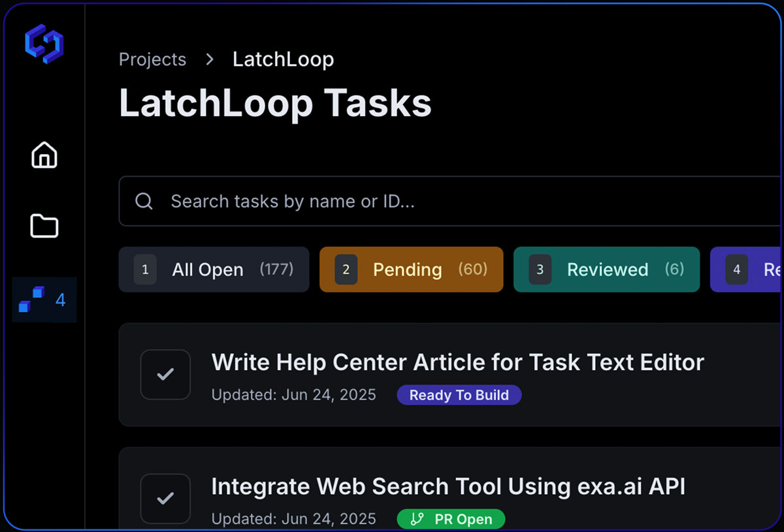This screenshot has width=784, height=532.
Task: Check the Integrate Web Search Tool task checkbox
Action: coord(165,498)
